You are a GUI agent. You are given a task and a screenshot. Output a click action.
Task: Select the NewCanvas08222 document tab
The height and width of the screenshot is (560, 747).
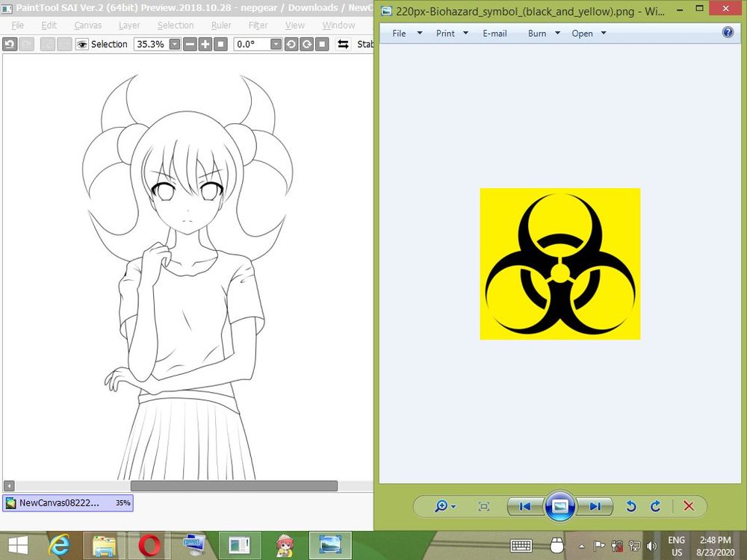point(68,503)
